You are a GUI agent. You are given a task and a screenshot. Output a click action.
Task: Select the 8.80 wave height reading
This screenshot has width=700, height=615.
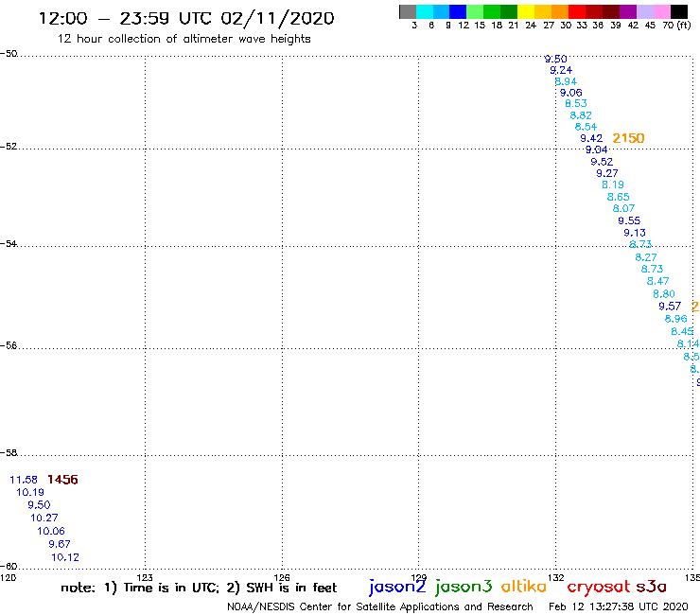pos(664,294)
